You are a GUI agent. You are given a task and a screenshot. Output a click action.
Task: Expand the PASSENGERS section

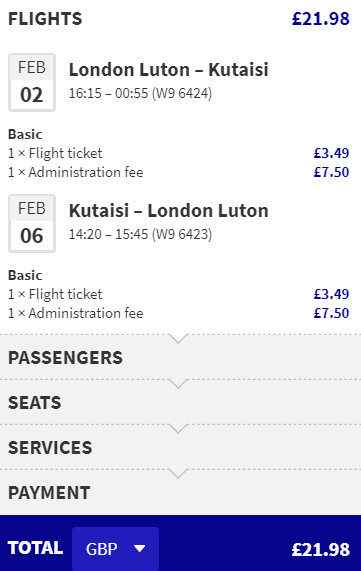tap(180, 358)
